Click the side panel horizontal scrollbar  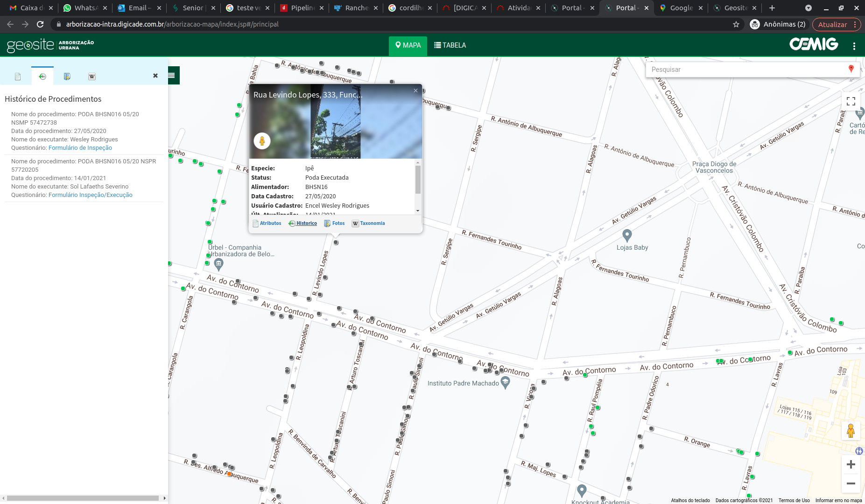click(x=83, y=498)
